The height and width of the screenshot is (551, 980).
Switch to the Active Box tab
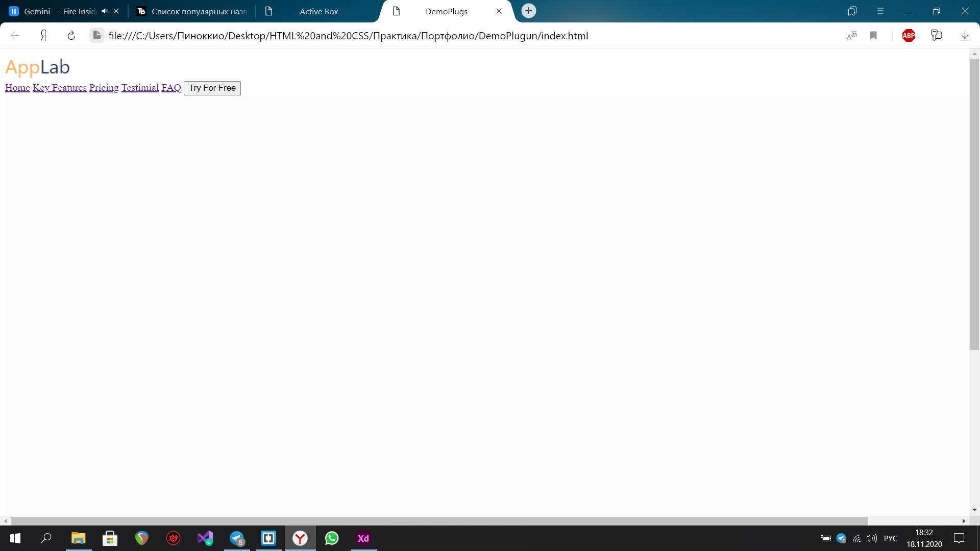(318, 11)
